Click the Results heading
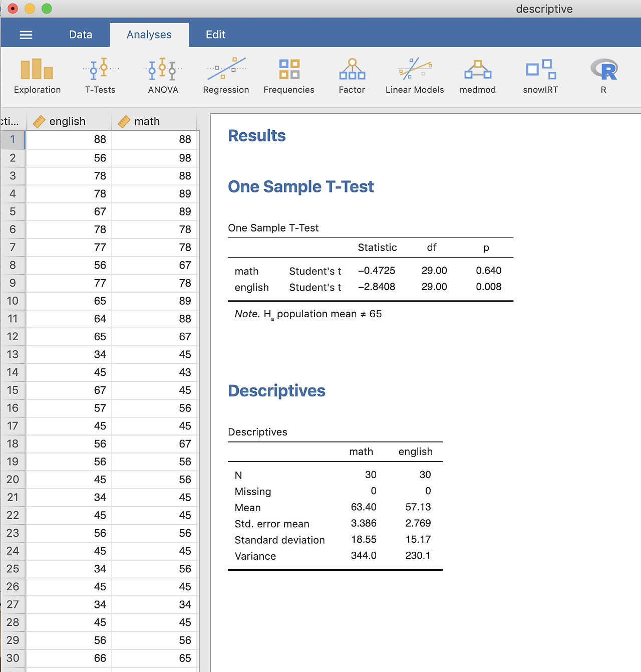 click(x=257, y=136)
